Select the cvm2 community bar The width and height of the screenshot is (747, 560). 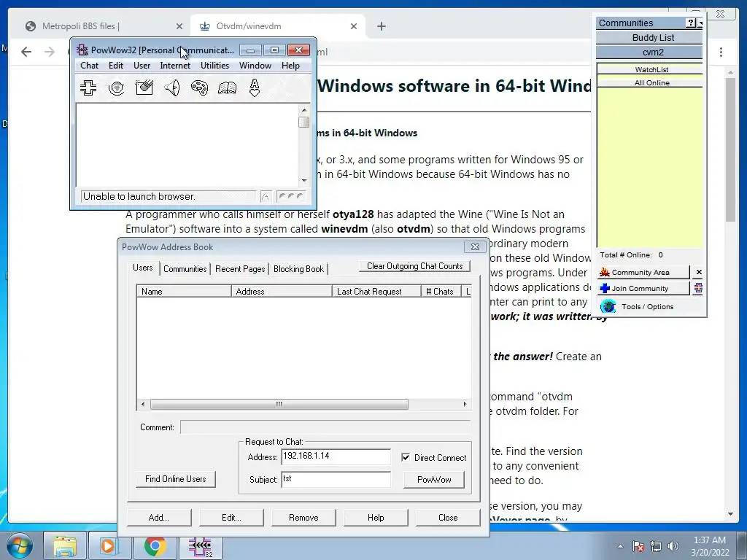point(649,52)
